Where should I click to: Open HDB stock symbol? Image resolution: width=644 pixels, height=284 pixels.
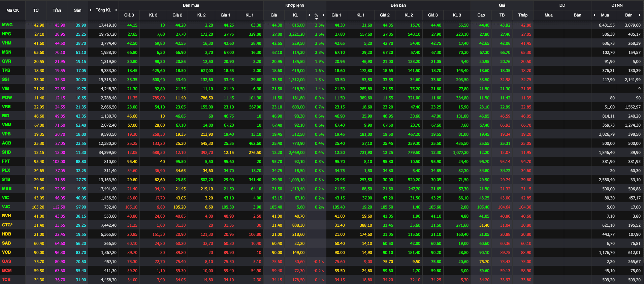(x=6, y=234)
